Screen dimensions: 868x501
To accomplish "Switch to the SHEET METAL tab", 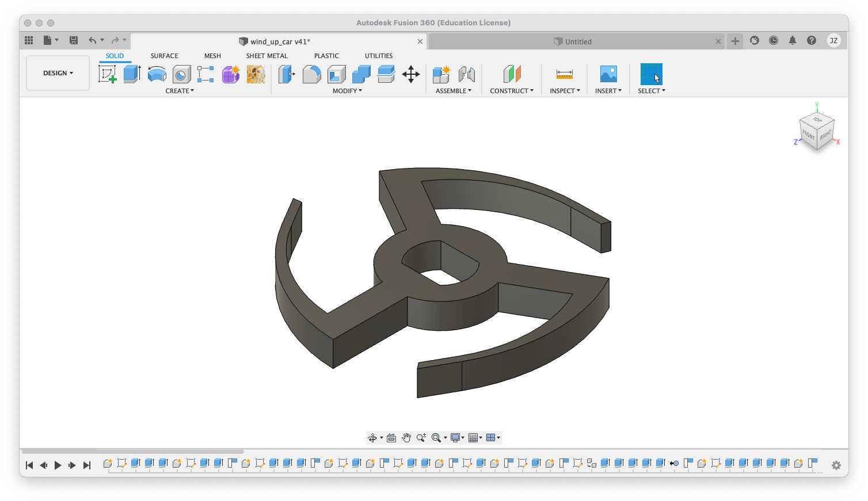I will [267, 56].
